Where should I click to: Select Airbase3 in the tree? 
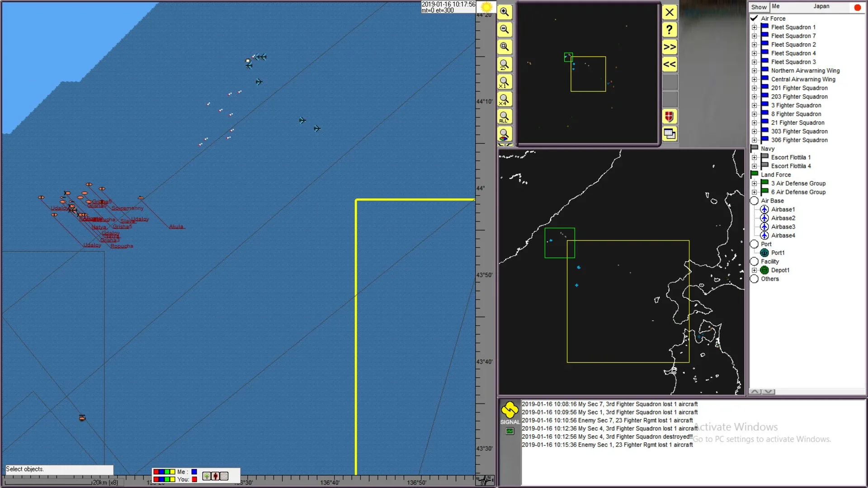pyautogui.click(x=783, y=227)
